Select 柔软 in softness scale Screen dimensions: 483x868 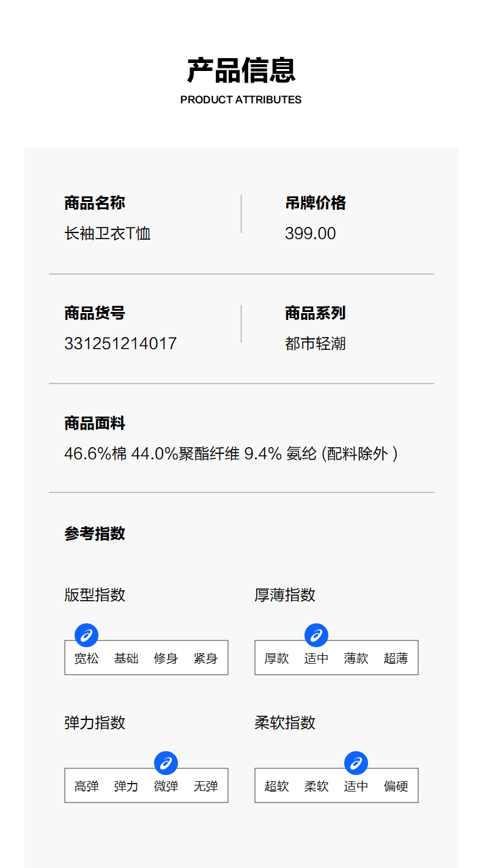[317, 787]
